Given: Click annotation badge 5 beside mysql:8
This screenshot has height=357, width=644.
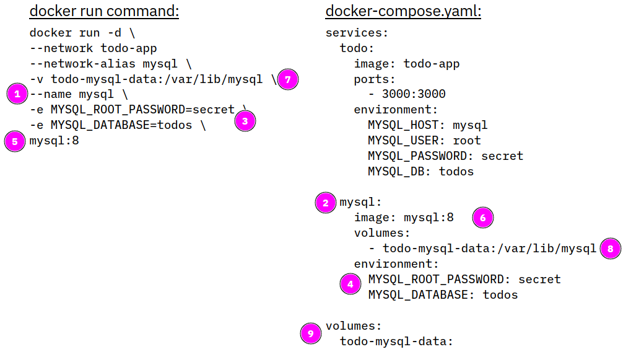Looking at the screenshot, I should coord(15,141).
